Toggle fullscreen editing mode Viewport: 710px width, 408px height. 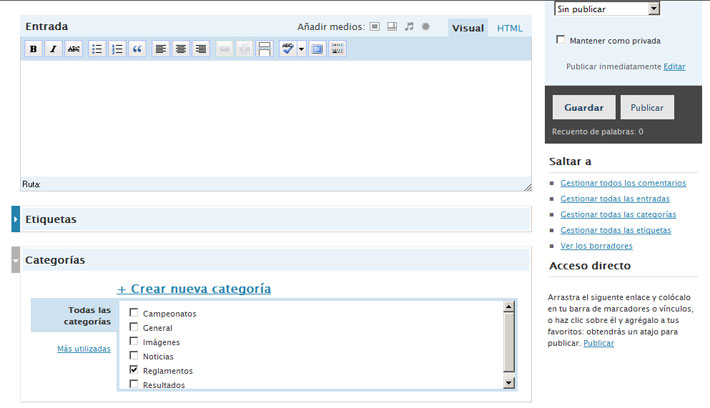[x=317, y=49]
